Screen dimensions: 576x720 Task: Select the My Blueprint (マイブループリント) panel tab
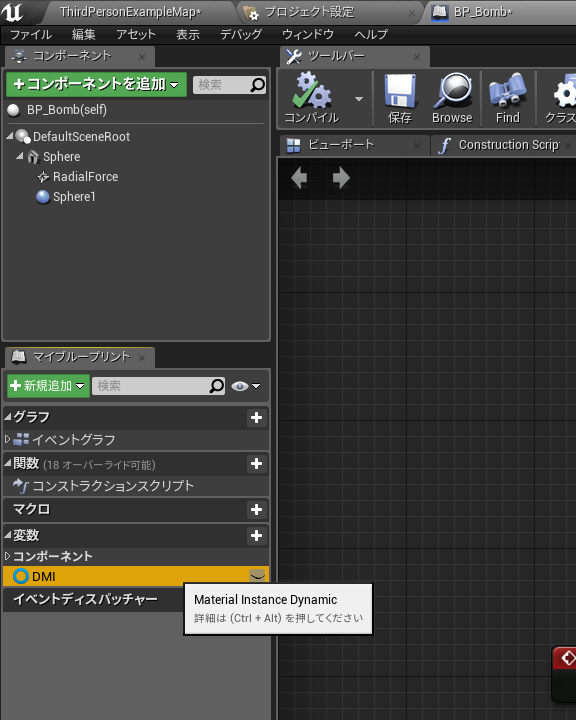[81, 357]
